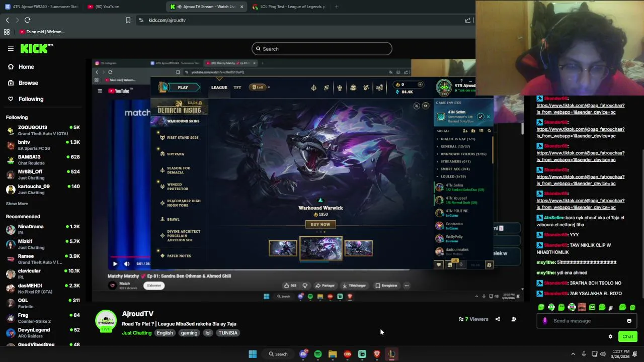Open Brave browser from the taskbar

(x=377, y=354)
